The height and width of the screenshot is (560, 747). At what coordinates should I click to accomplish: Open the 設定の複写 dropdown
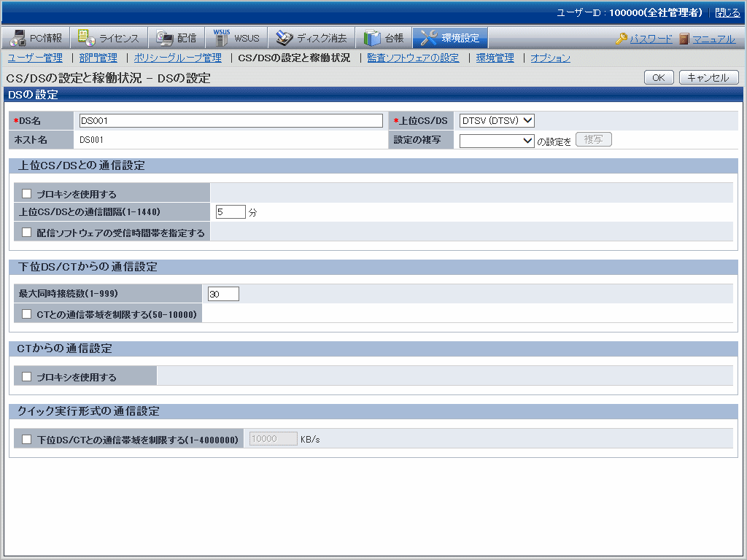pos(497,141)
